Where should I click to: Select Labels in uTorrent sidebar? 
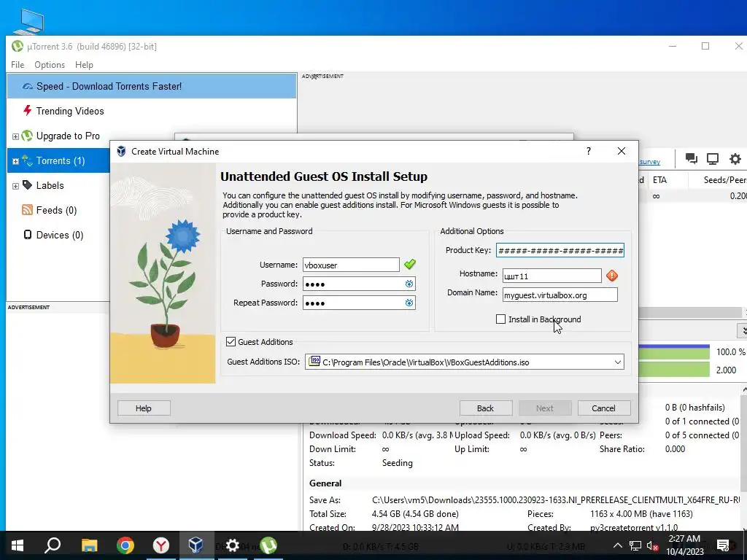click(x=50, y=185)
